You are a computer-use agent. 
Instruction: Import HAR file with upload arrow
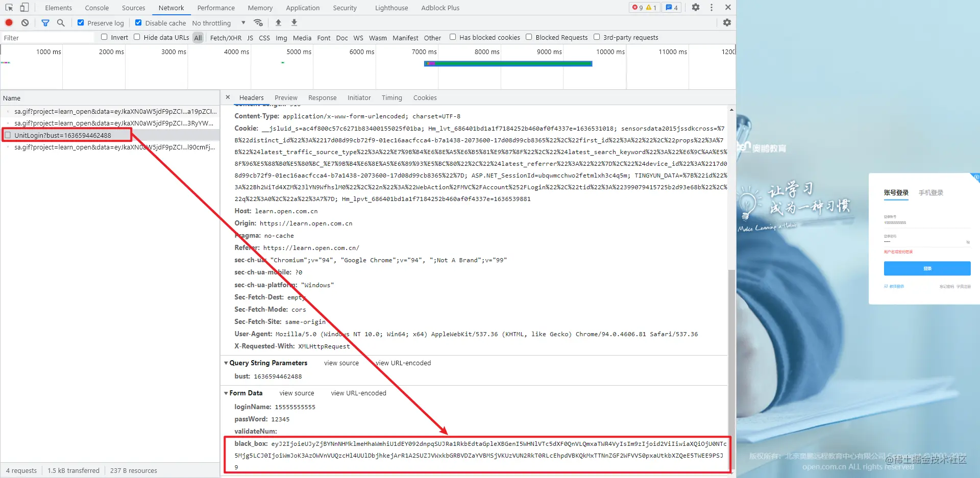click(278, 22)
